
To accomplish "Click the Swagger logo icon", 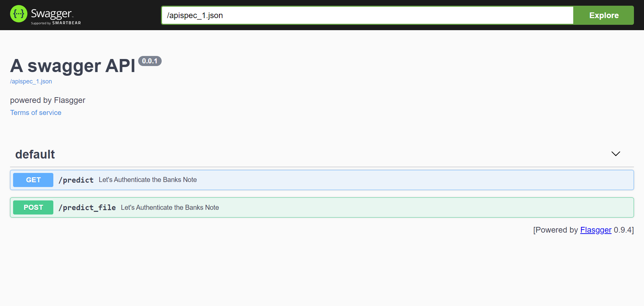I will pos(19,14).
